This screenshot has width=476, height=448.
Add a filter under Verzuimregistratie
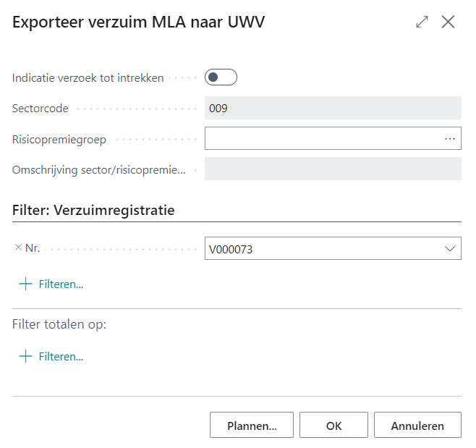coord(51,284)
